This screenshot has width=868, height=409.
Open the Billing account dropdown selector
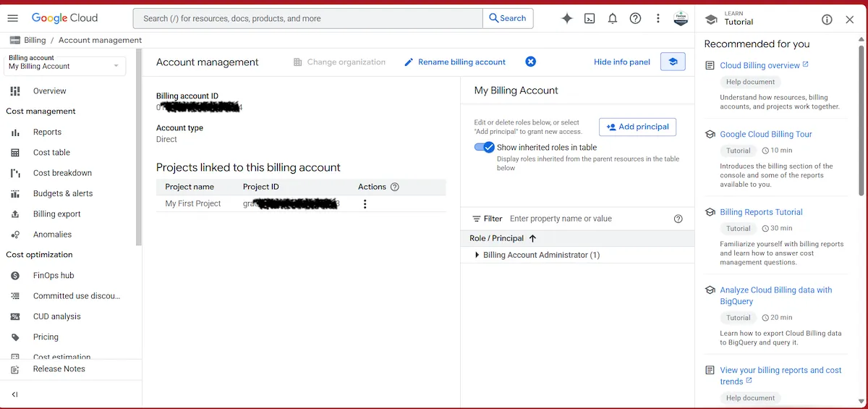[x=64, y=66]
